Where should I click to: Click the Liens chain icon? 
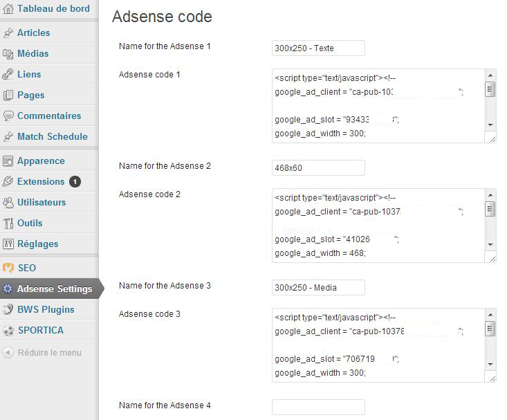[8, 74]
